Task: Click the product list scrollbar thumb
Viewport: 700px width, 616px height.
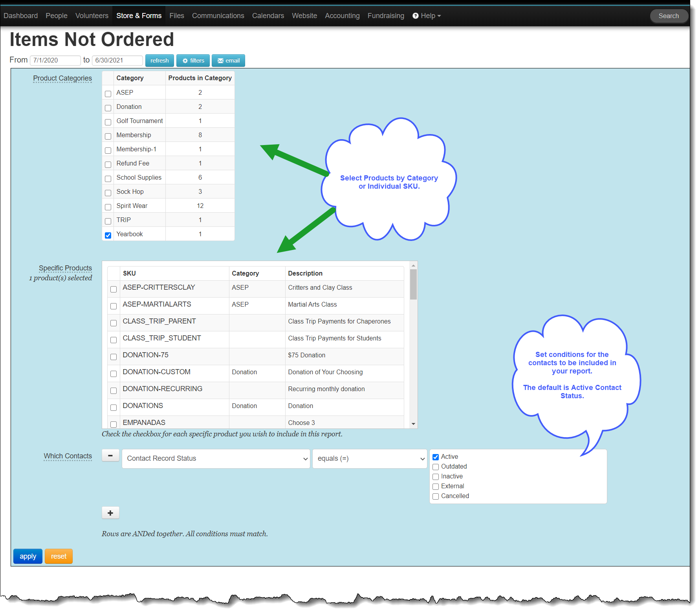Action: click(x=413, y=285)
